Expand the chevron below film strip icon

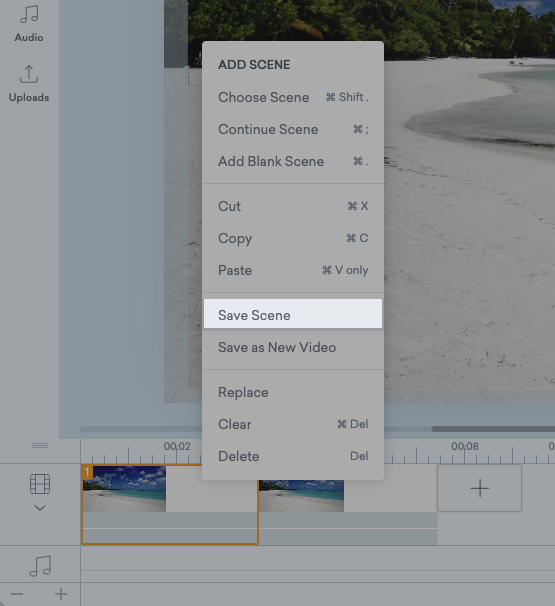pyautogui.click(x=40, y=508)
